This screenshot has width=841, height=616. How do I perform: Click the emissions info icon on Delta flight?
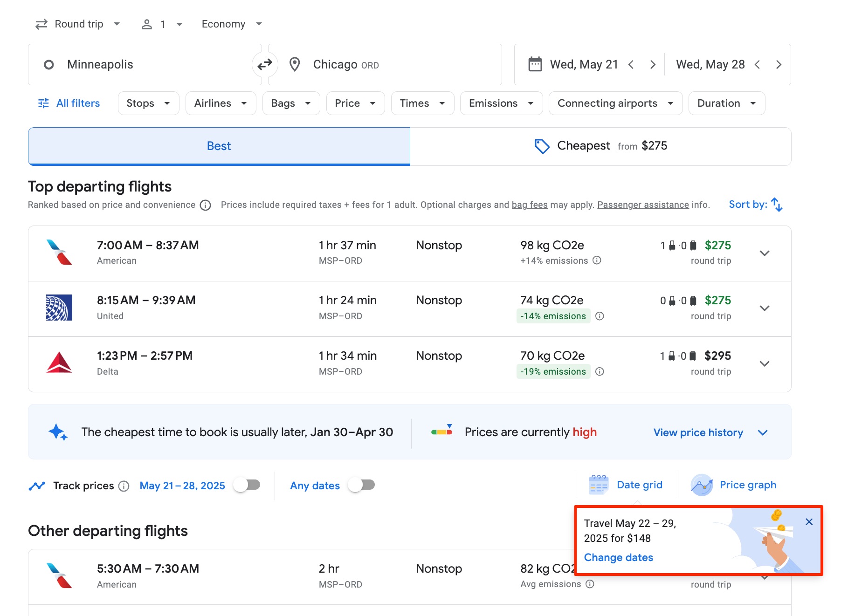[600, 371]
